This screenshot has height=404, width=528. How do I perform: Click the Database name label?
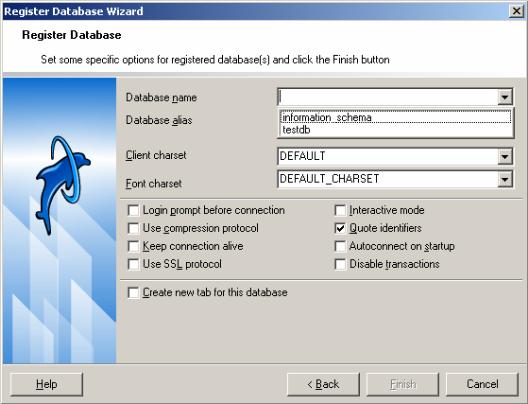pos(161,98)
